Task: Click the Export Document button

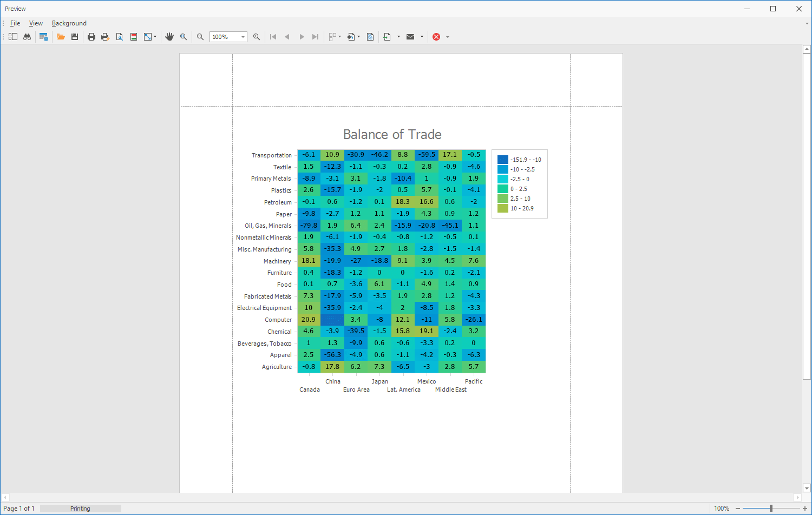Action: (x=387, y=37)
